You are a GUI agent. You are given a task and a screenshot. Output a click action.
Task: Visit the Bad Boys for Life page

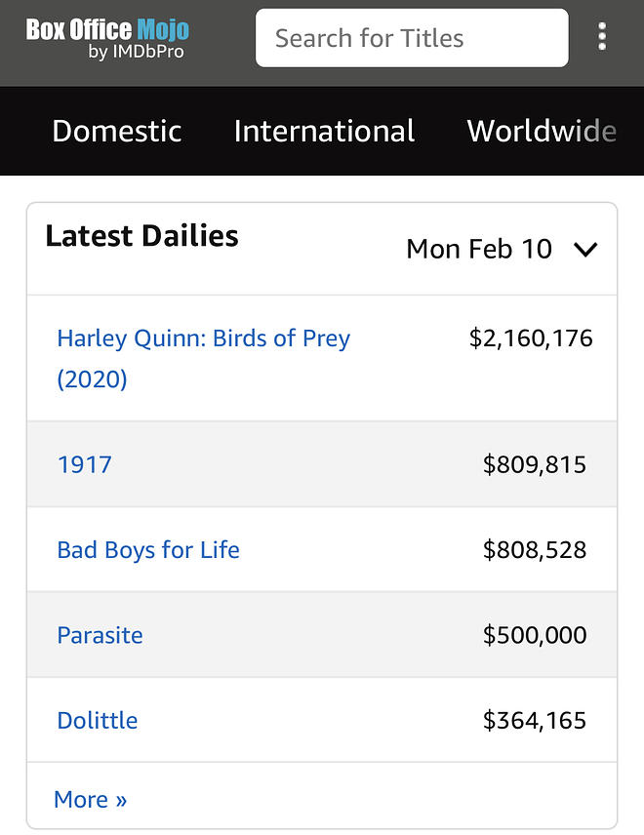(148, 550)
